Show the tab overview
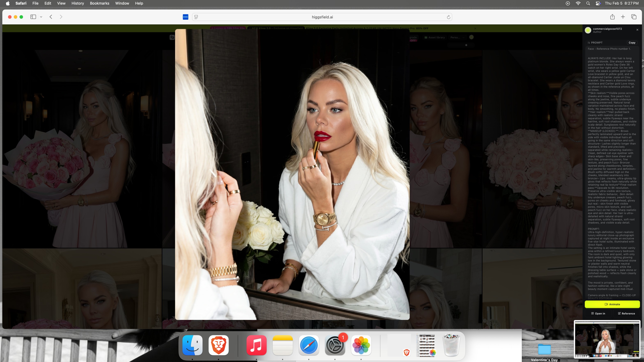 tap(634, 17)
